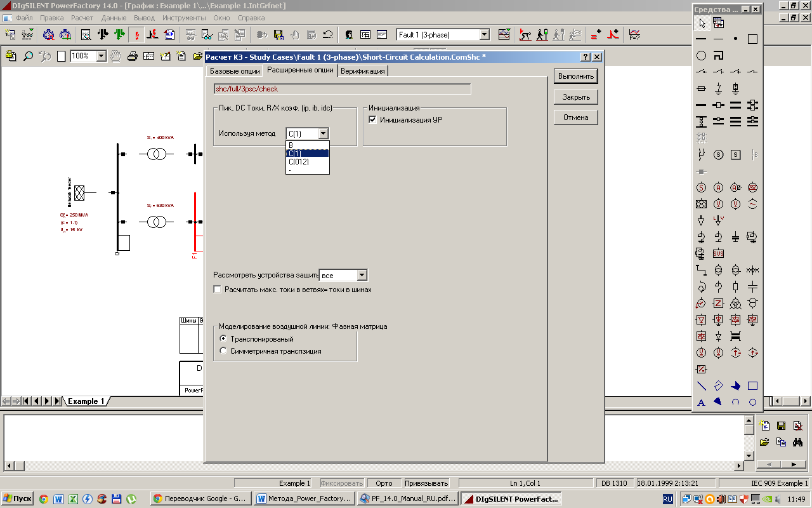Open Переводчик Google taskbar window

point(202,498)
